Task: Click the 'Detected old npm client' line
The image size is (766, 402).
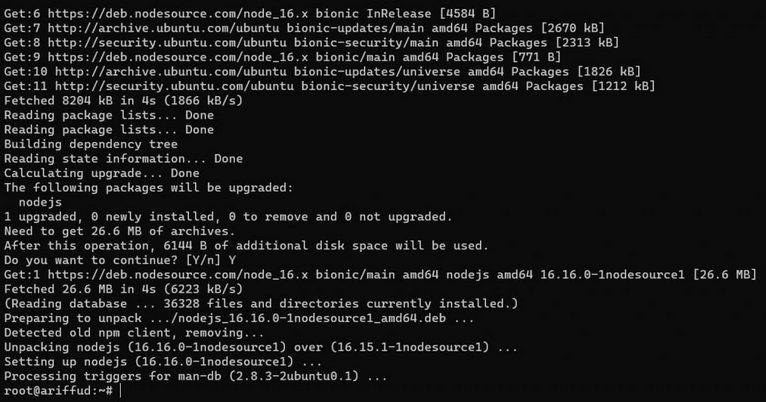Action: tap(131, 332)
